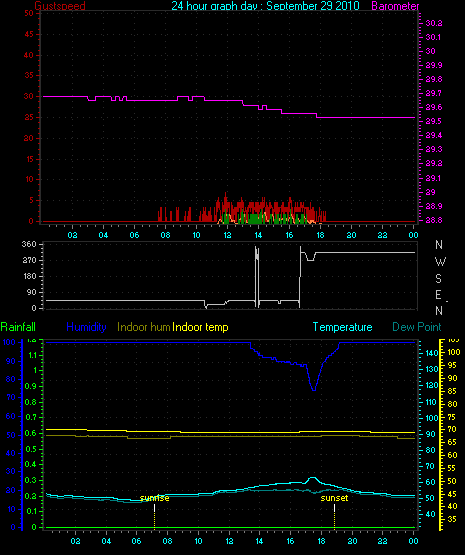Viewport: 465px width, 555px height.
Task: Click the green rainfall axis value 0.3
Action: coord(30,480)
